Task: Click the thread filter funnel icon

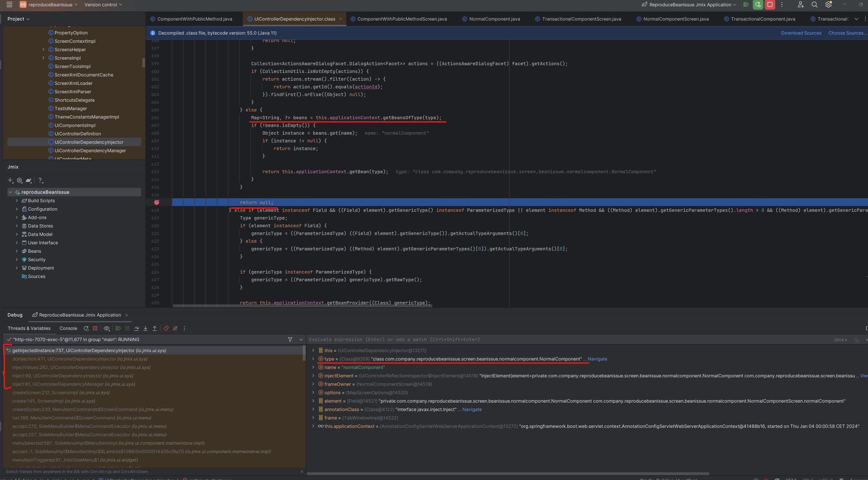Action: pyautogui.click(x=290, y=339)
